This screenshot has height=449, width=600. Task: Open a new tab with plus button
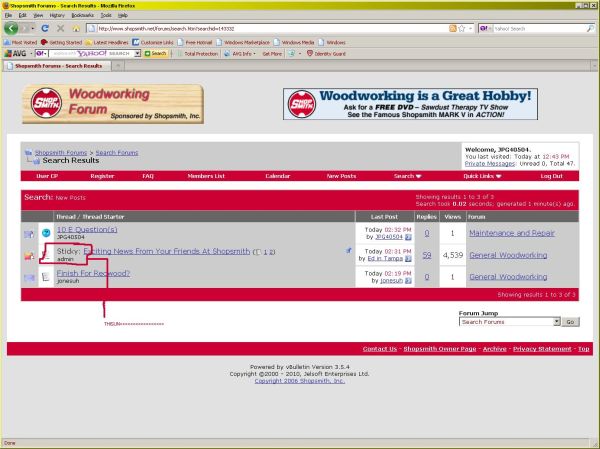click(x=118, y=66)
